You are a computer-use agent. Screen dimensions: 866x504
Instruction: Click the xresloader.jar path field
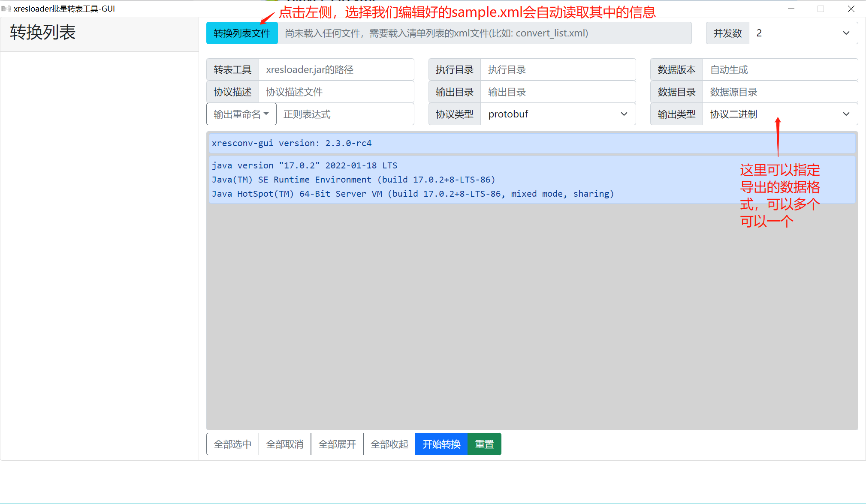(x=337, y=69)
